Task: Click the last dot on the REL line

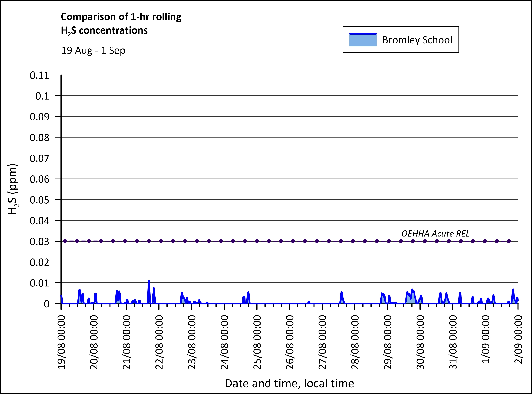Action: click(509, 241)
